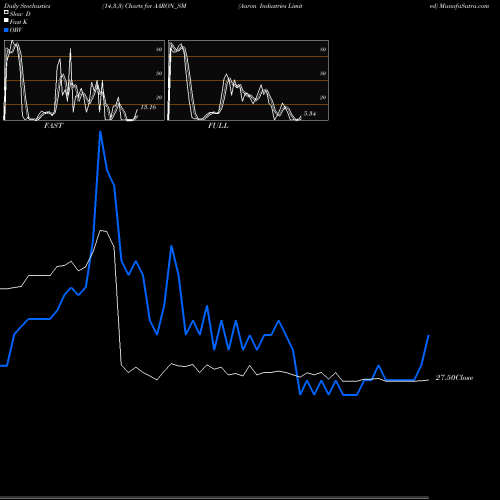Screen dimensions: 500x500
Task: Click the 'Aaron Industries Limit' company name
Action: click(x=270, y=6)
